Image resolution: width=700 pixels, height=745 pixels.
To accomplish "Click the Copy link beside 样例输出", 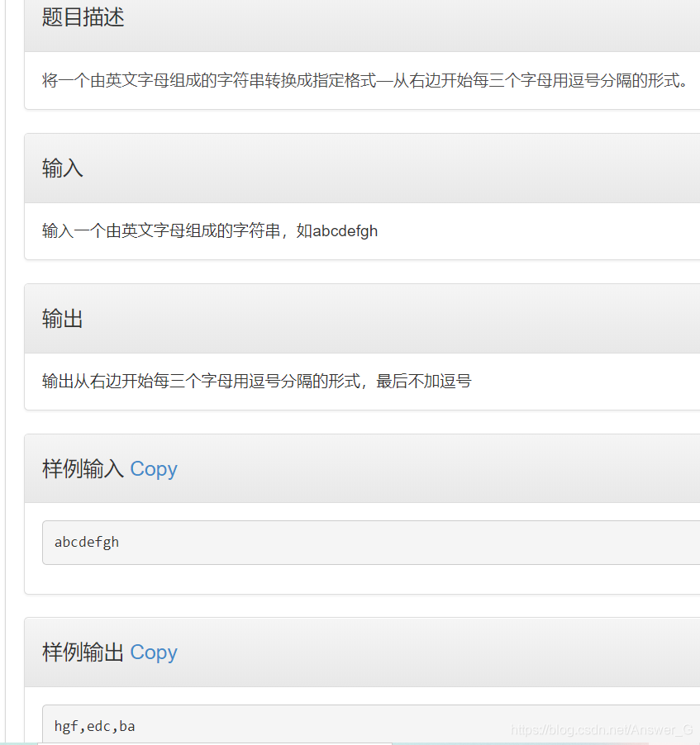I will pyautogui.click(x=154, y=652).
